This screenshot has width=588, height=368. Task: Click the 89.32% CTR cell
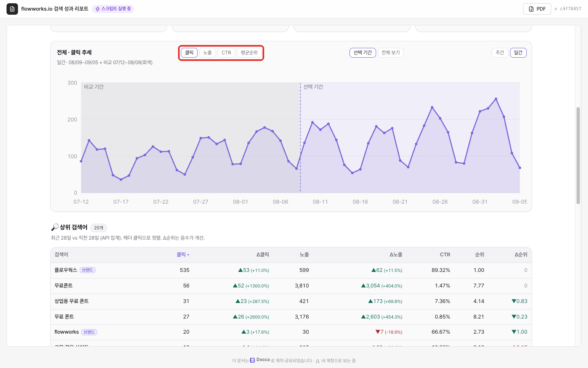[x=441, y=270]
